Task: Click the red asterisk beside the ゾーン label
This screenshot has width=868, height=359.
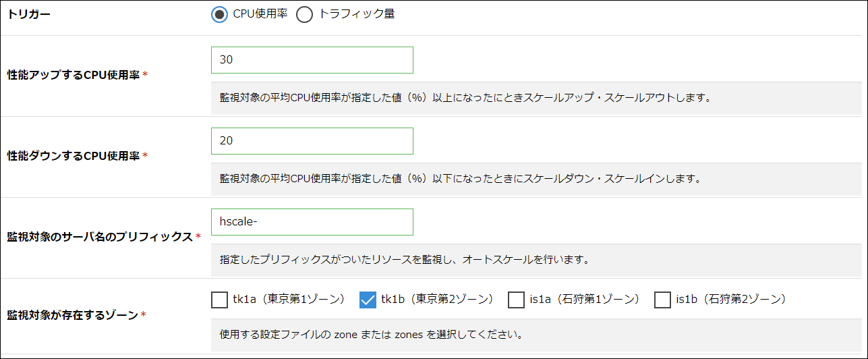Action: (143, 315)
